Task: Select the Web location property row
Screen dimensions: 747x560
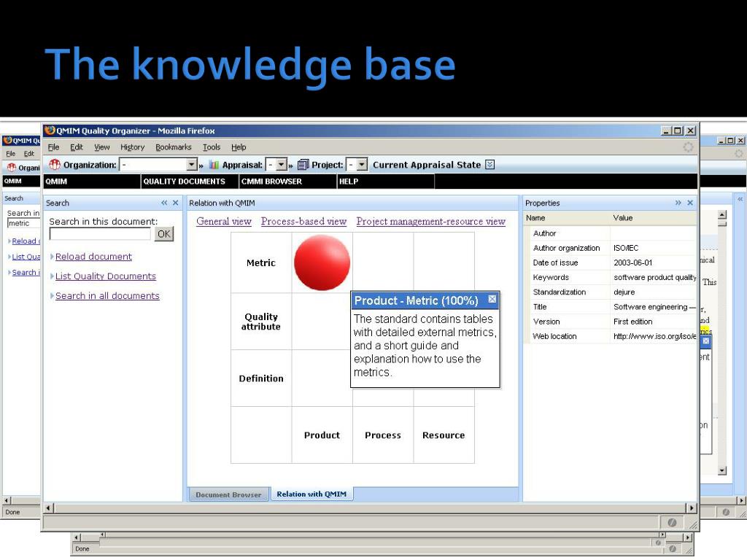Action: pos(611,337)
